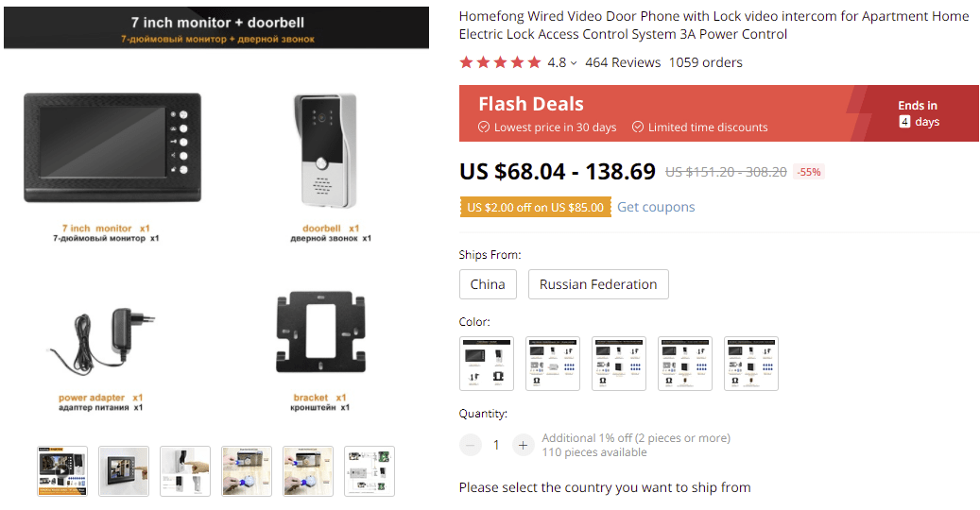Play the first gallery video thumbnail
980x510 pixels.
62,471
